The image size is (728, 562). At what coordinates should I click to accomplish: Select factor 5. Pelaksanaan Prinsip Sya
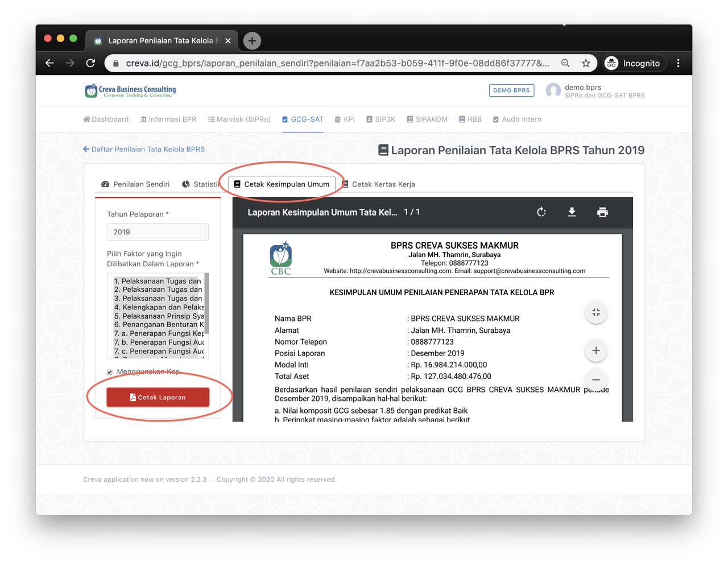pyautogui.click(x=158, y=316)
